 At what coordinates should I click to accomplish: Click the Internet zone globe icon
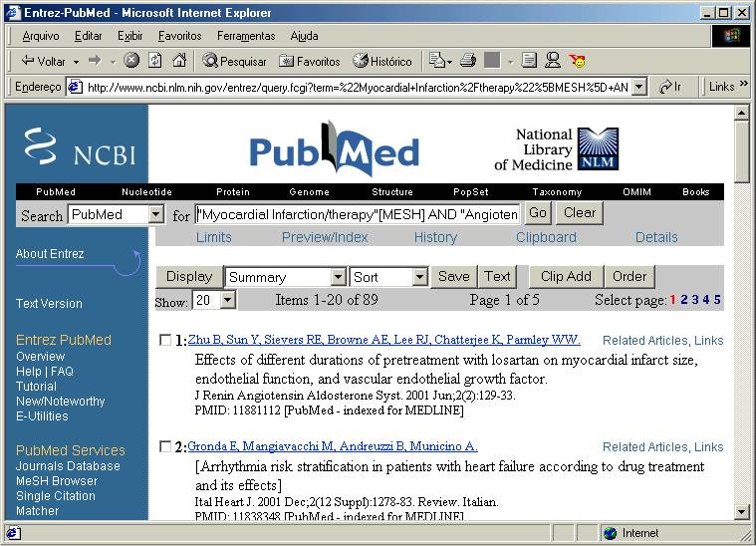point(610,533)
